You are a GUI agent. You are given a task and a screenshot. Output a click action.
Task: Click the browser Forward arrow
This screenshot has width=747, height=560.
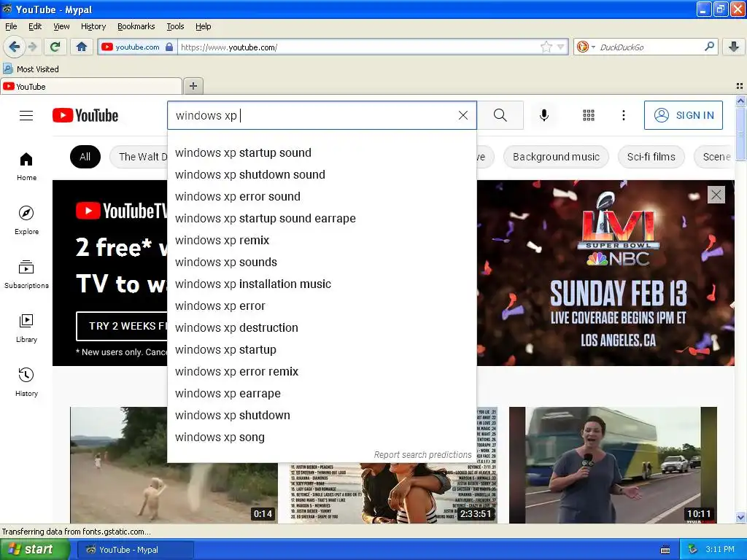[x=32, y=47]
